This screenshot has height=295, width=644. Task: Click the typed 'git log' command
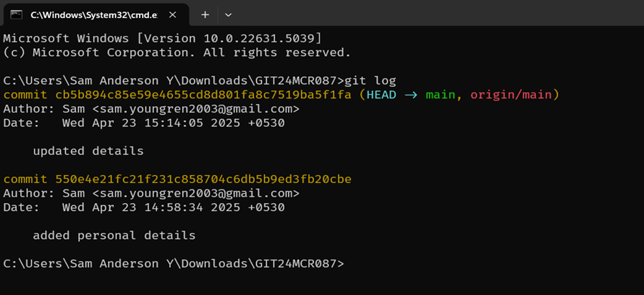click(x=371, y=81)
